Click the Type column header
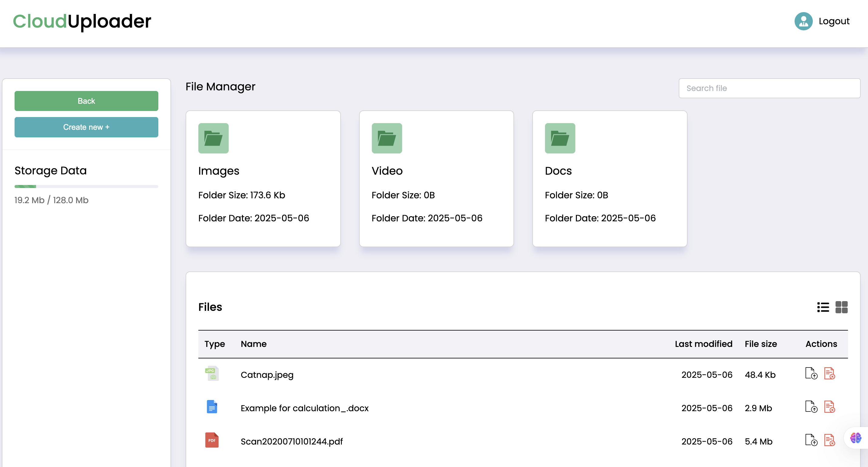Viewport: 868px width, 467px height. [215, 344]
